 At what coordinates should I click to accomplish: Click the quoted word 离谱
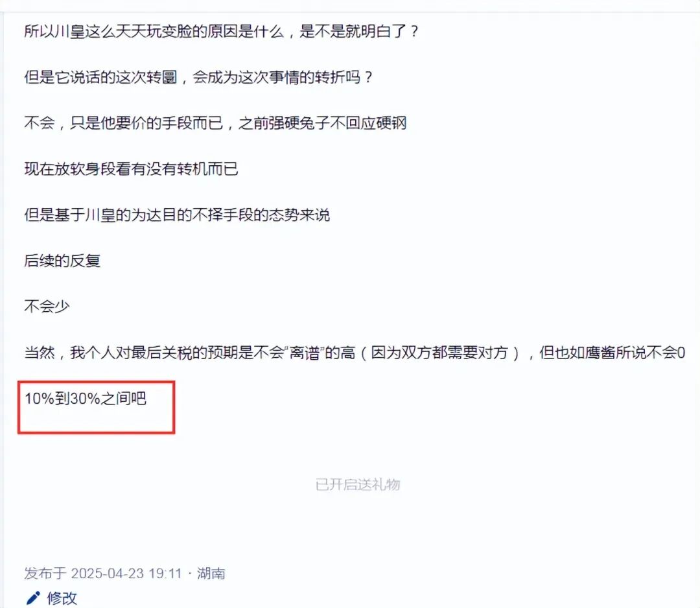click(x=305, y=353)
